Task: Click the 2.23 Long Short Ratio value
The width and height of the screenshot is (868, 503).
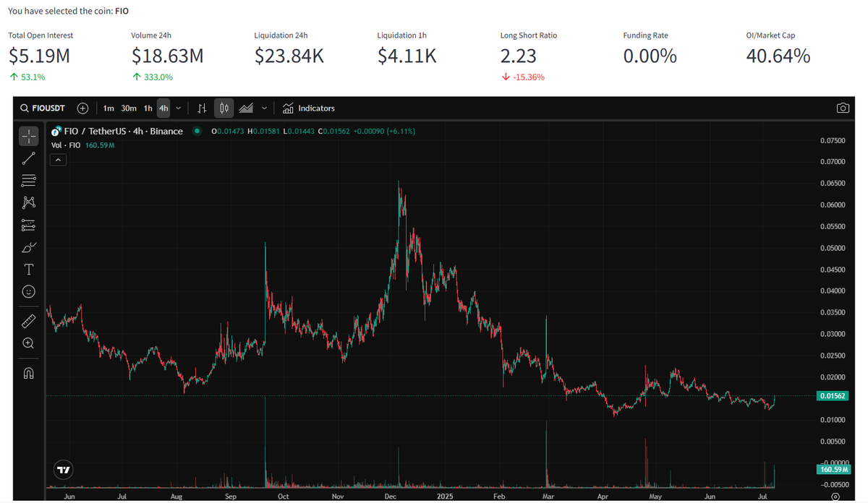Action: pyautogui.click(x=518, y=56)
